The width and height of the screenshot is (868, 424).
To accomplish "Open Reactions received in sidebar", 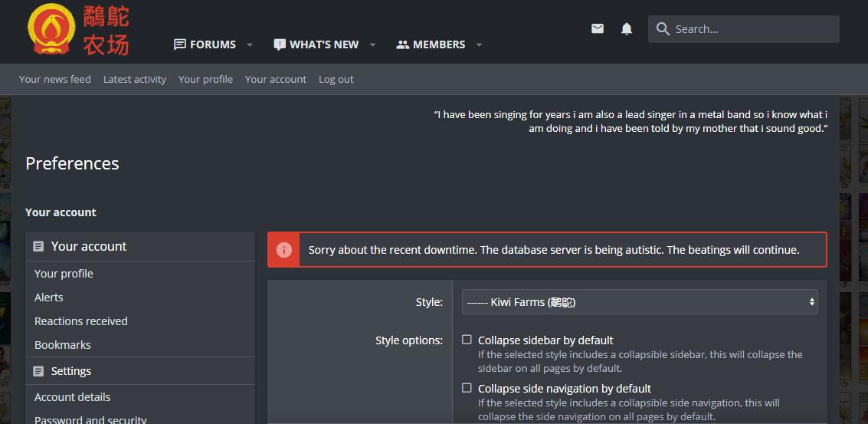I will tap(80, 321).
